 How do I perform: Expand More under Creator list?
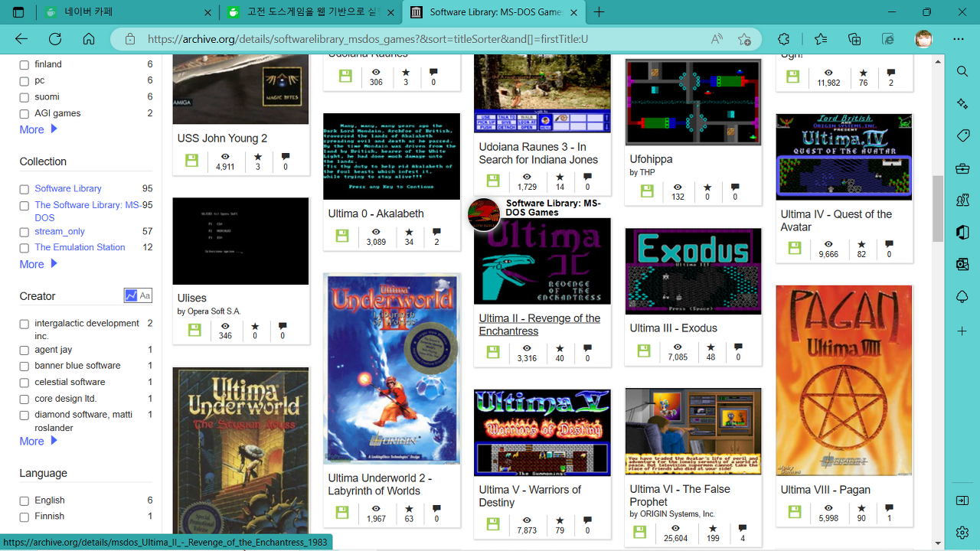[x=38, y=441]
